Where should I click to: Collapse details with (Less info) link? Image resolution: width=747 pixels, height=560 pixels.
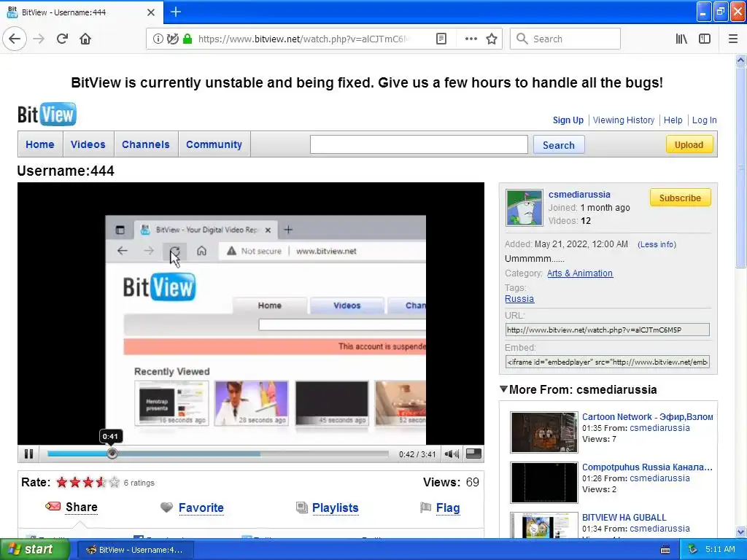tap(657, 244)
